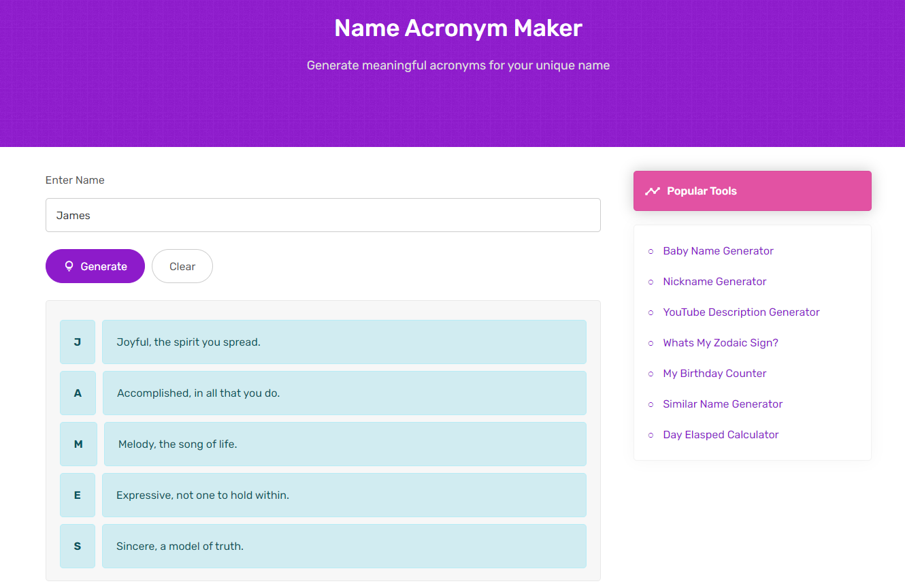Click the trending chart icon in Popular Tools header
905x588 pixels.
pos(653,191)
